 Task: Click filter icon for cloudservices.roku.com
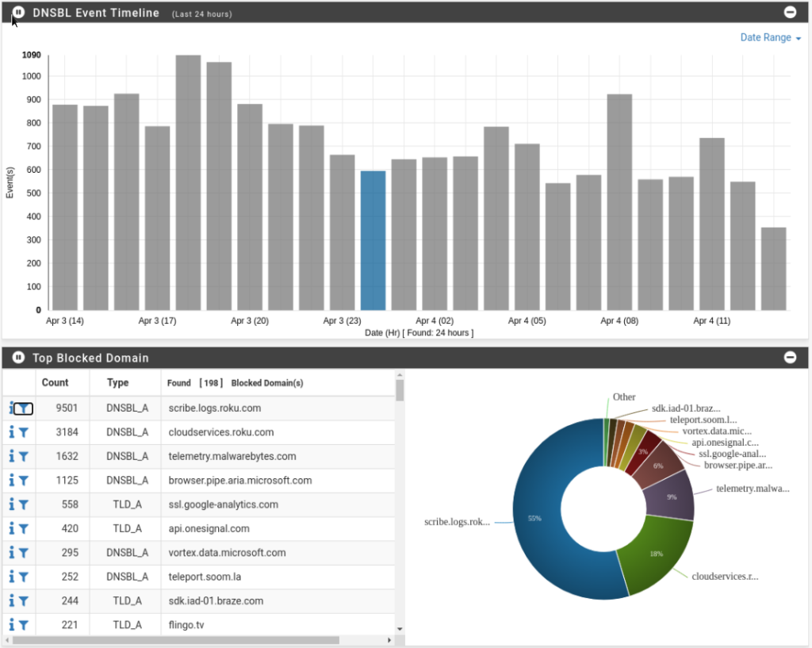click(24, 433)
